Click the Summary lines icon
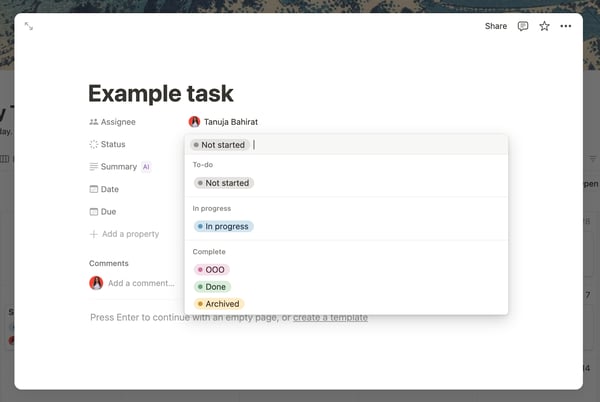 click(x=94, y=167)
